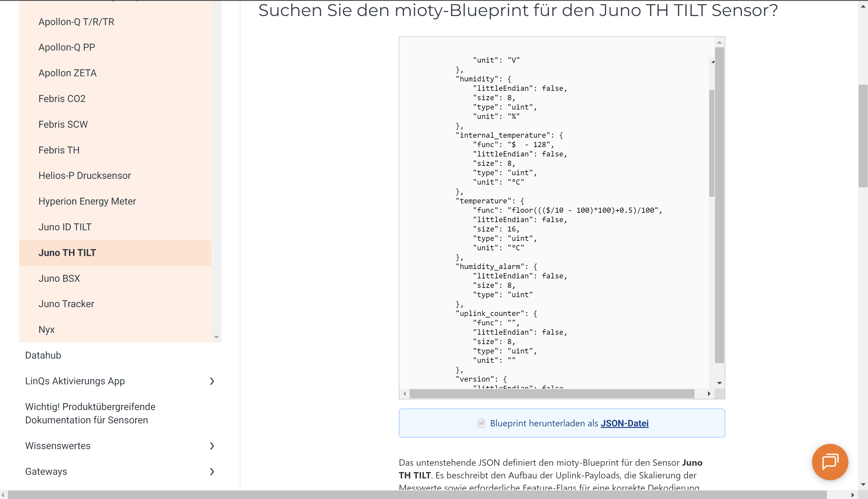Expand the Wissenswertes menu chevron
The height and width of the screenshot is (499, 868).
point(212,446)
